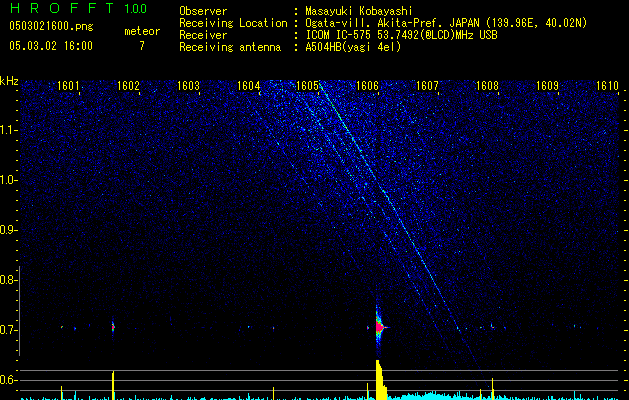Click the date stamp 05.03.02 16:00
Image resolution: width=629 pixels, height=400 pixels.
tap(51, 46)
